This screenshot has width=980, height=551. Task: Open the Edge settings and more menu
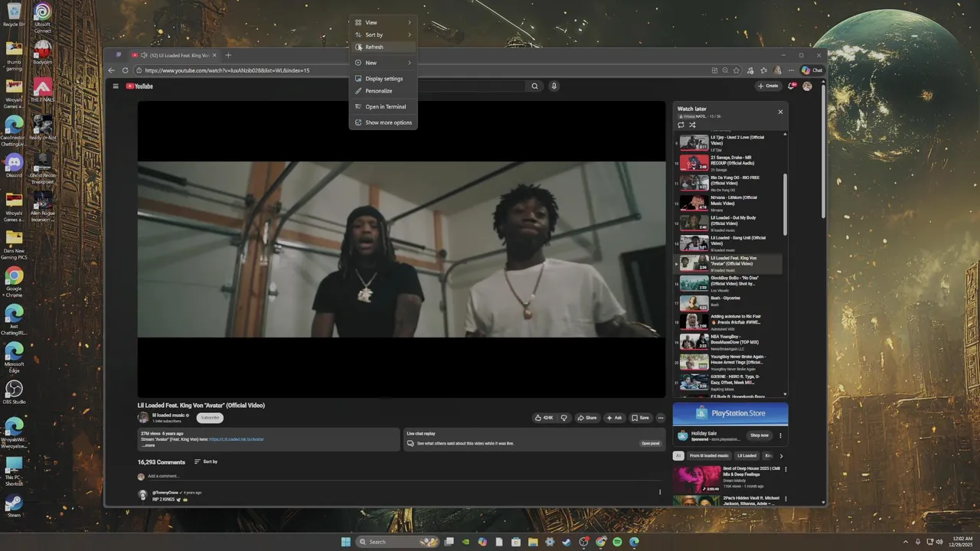point(791,70)
